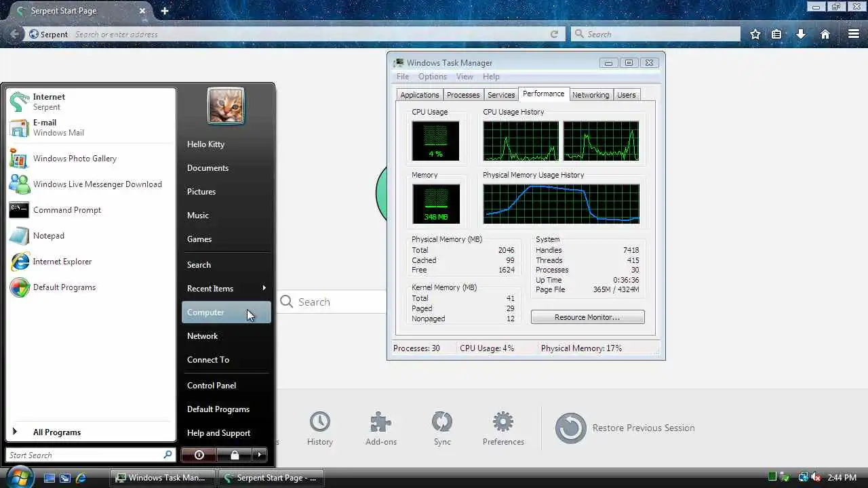Click the start page Search box
The image size is (868, 488).
[x=332, y=302]
